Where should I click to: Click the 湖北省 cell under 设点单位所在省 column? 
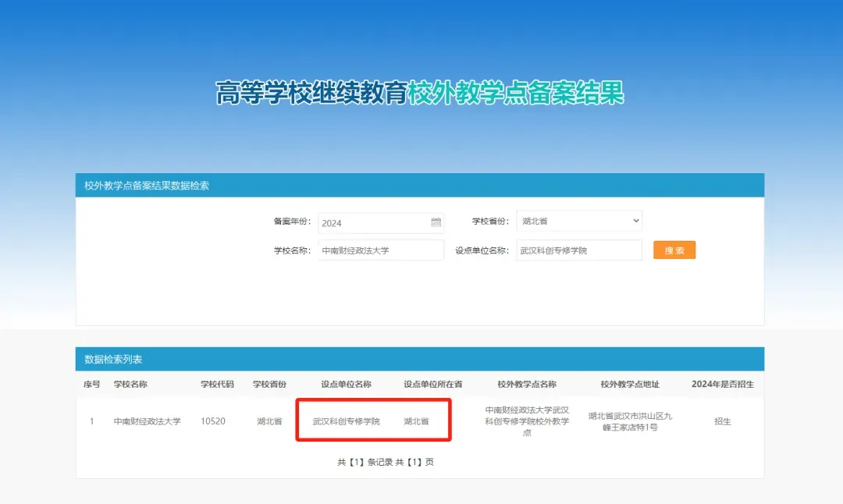coord(416,421)
